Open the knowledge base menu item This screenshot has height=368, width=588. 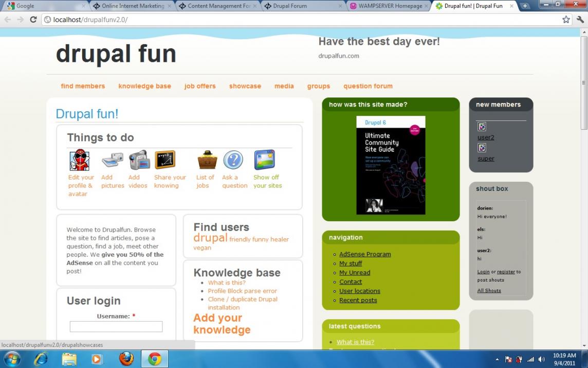point(145,86)
